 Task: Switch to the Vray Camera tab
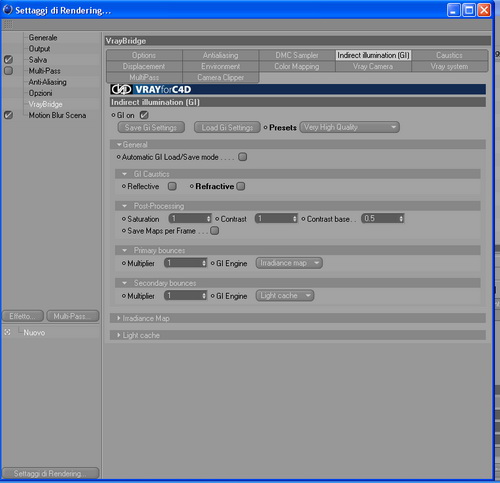(x=373, y=66)
